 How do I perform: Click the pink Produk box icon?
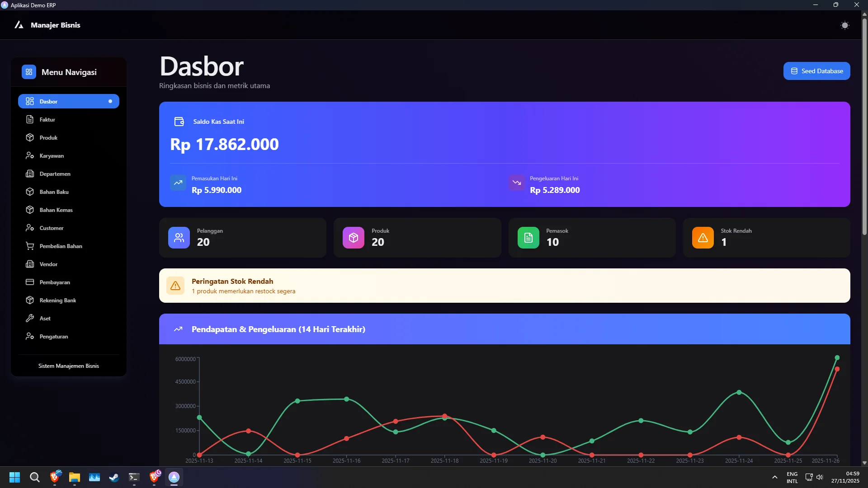pyautogui.click(x=354, y=238)
